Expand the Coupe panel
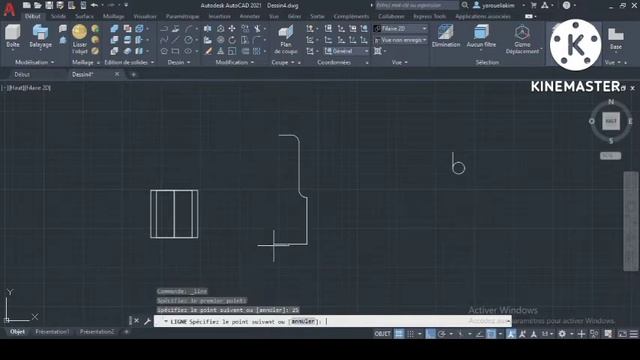 [x=283, y=62]
